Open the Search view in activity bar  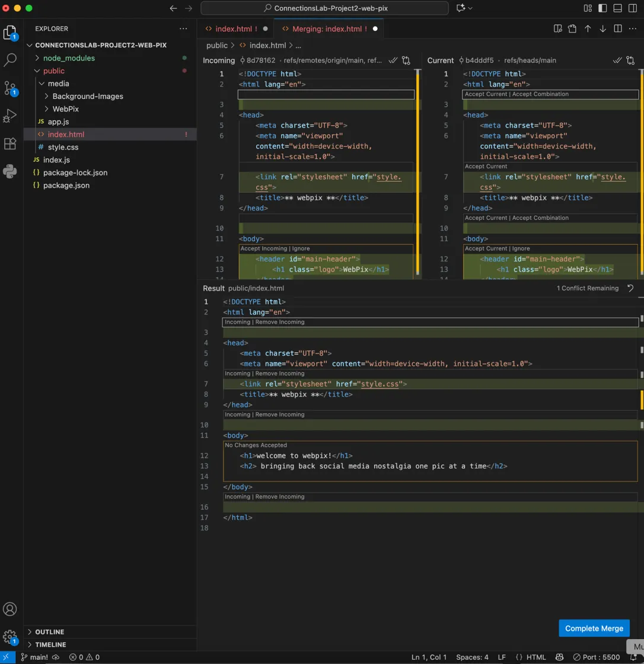(10, 60)
